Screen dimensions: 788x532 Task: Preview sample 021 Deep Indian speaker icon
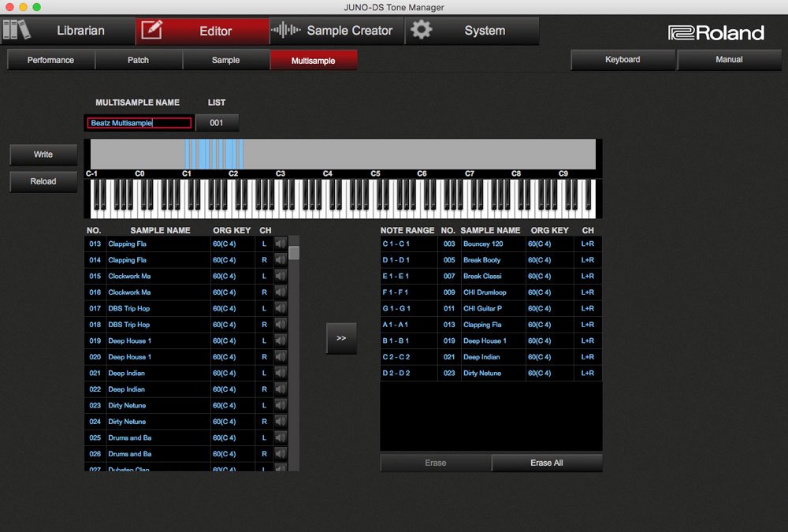[281, 373]
